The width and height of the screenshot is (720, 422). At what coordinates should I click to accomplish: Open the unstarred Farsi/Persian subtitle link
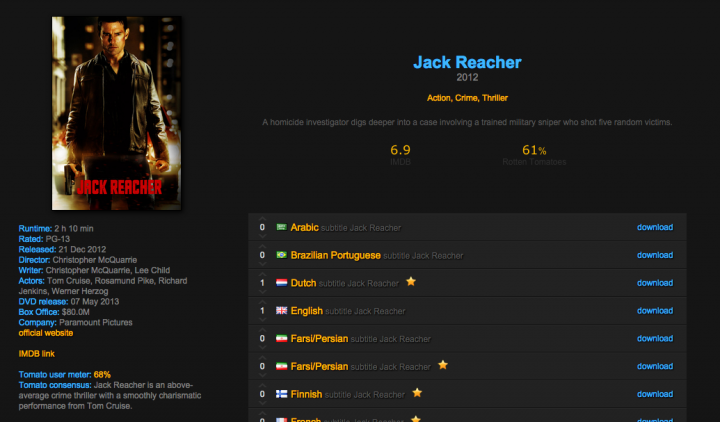[x=361, y=339]
